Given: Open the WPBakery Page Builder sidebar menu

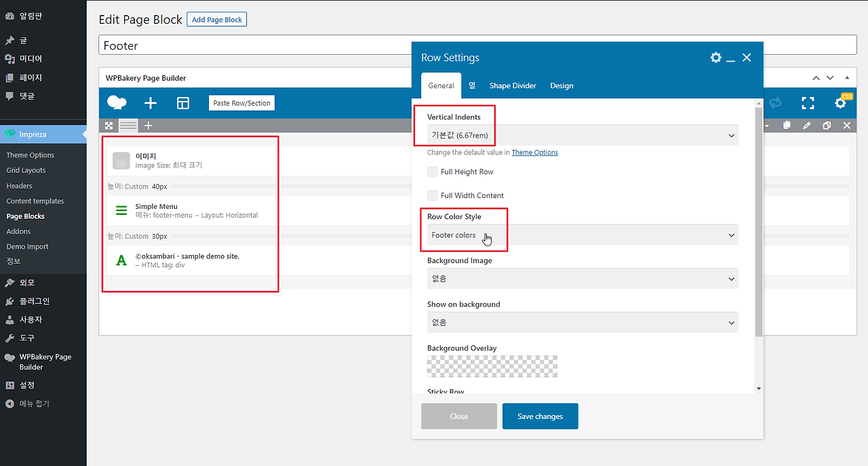Looking at the screenshot, I should point(43,362).
